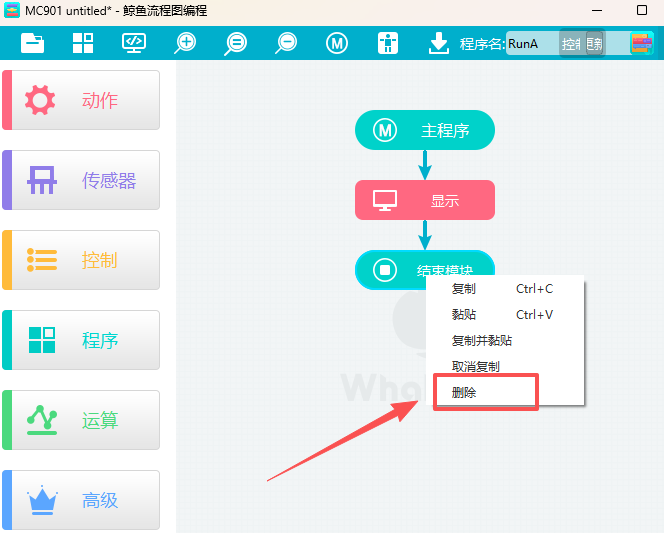
Task: Reset zoom with the equals magnifier icon
Action: coord(236,43)
